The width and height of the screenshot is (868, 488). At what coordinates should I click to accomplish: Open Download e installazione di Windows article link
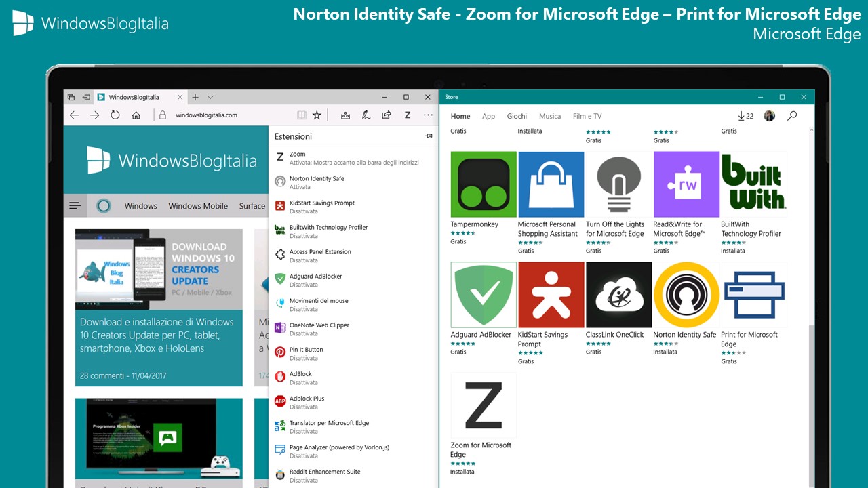[157, 335]
